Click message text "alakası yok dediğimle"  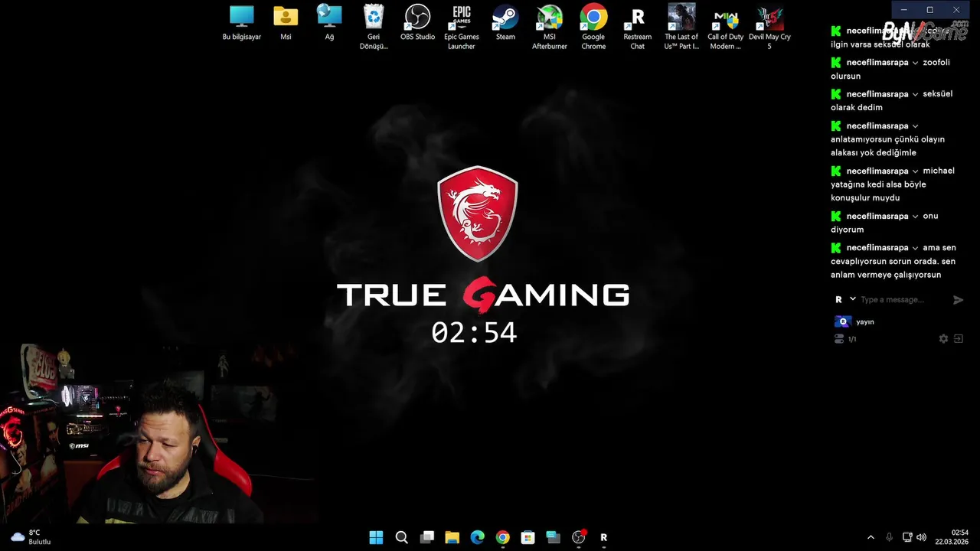point(874,153)
